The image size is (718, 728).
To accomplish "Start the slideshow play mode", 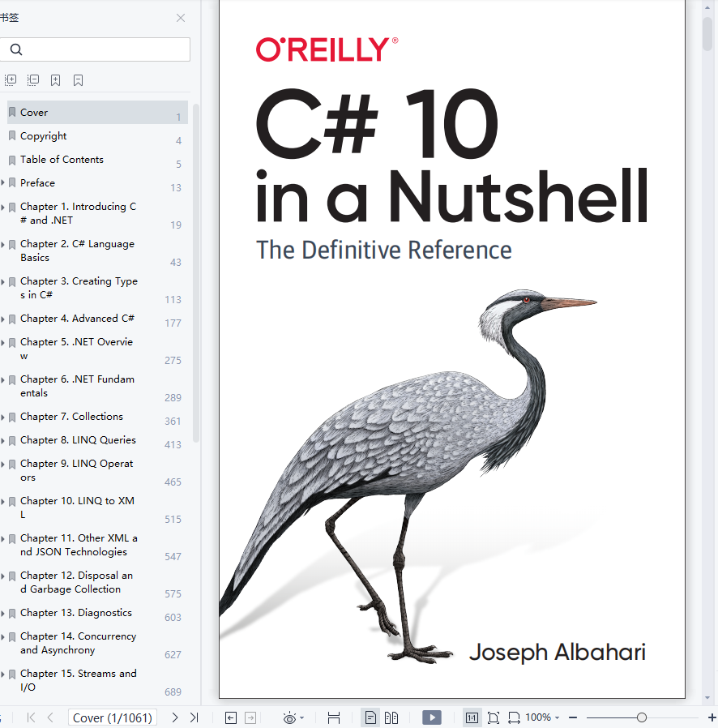I will (432, 717).
